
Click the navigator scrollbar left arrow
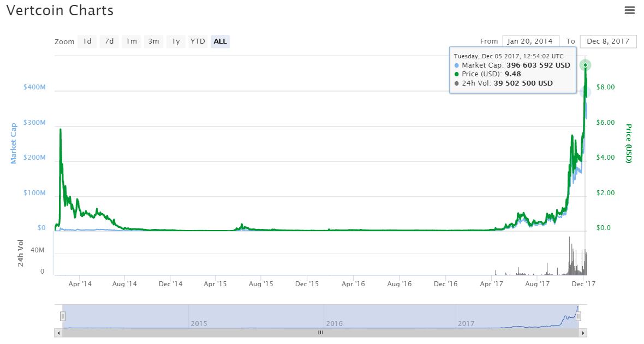tap(58, 333)
